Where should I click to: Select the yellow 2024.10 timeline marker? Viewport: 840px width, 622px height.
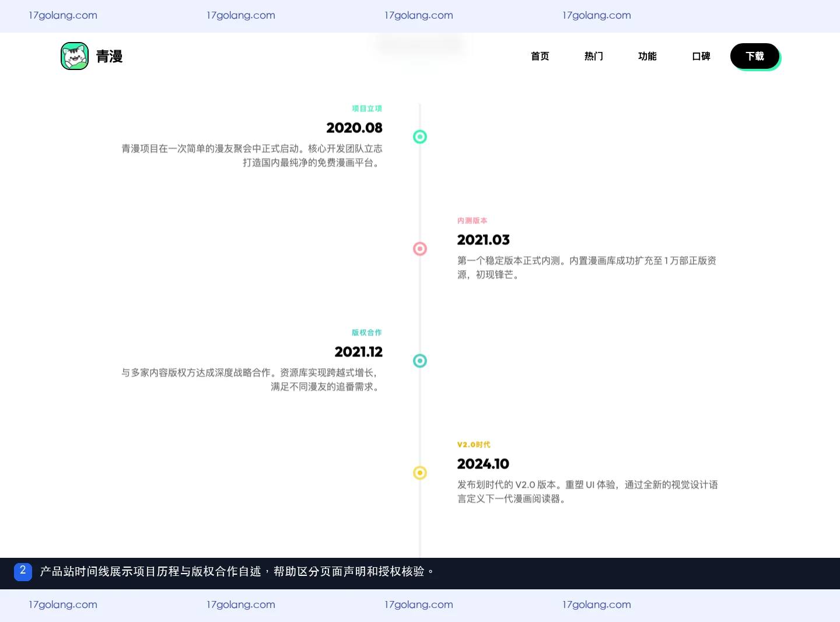420,473
